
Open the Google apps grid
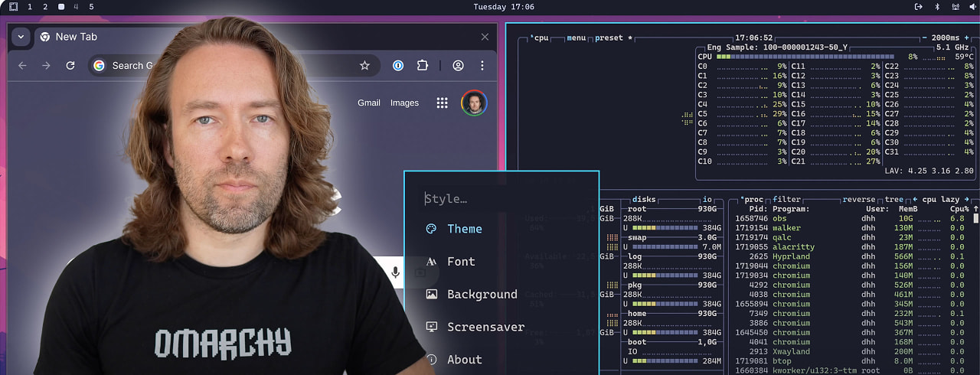point(442,103)
